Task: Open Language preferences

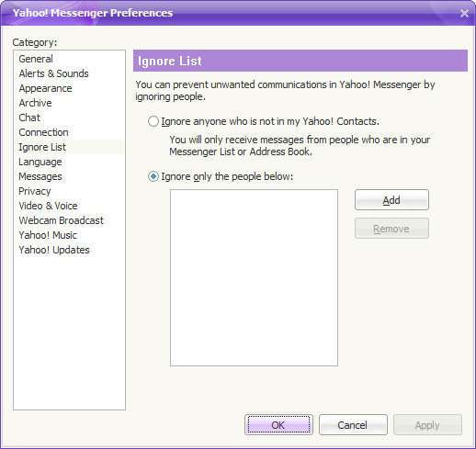Action: point(40,162)
